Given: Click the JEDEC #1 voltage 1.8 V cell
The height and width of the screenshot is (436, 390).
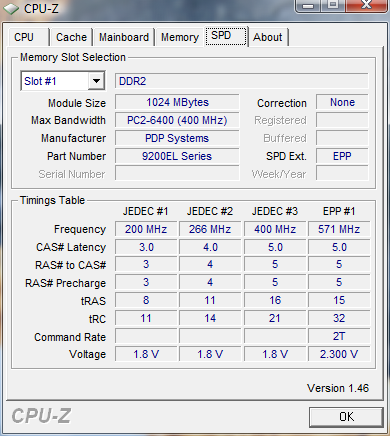Looking at the screenshot, I should pyautogui.click(x=146, y=354).
